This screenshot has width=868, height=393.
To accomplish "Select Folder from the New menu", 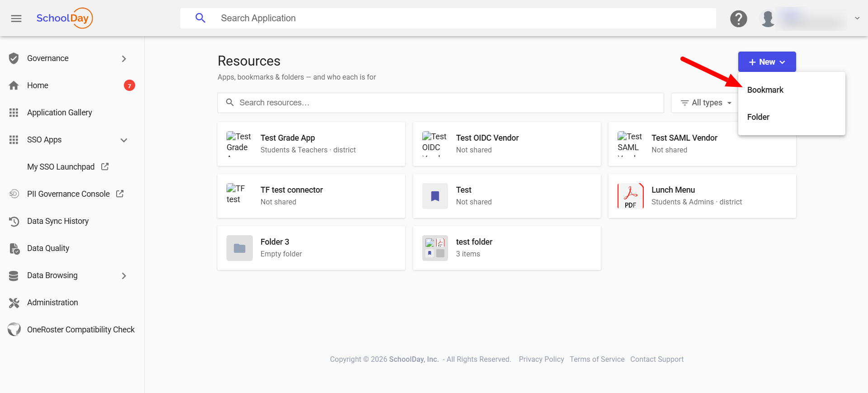I will [792, 117].
